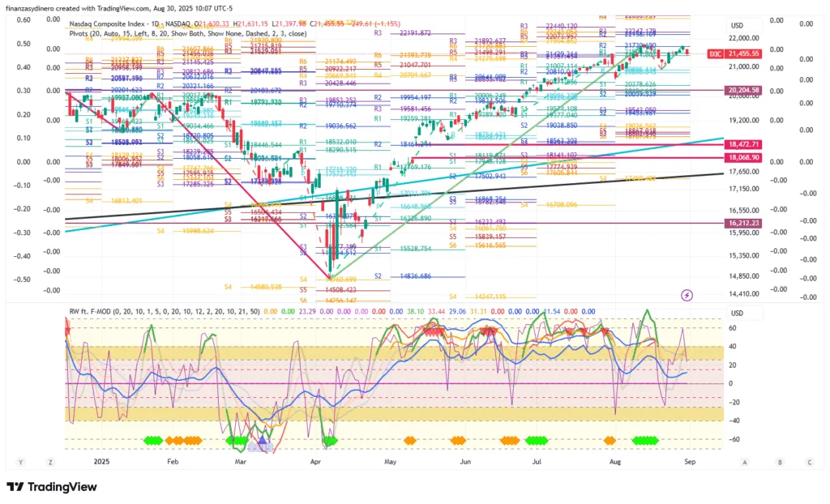Click 19,200.00 on the price scale
This screenshot has height=504, width=830.
(x=744, y=120)
